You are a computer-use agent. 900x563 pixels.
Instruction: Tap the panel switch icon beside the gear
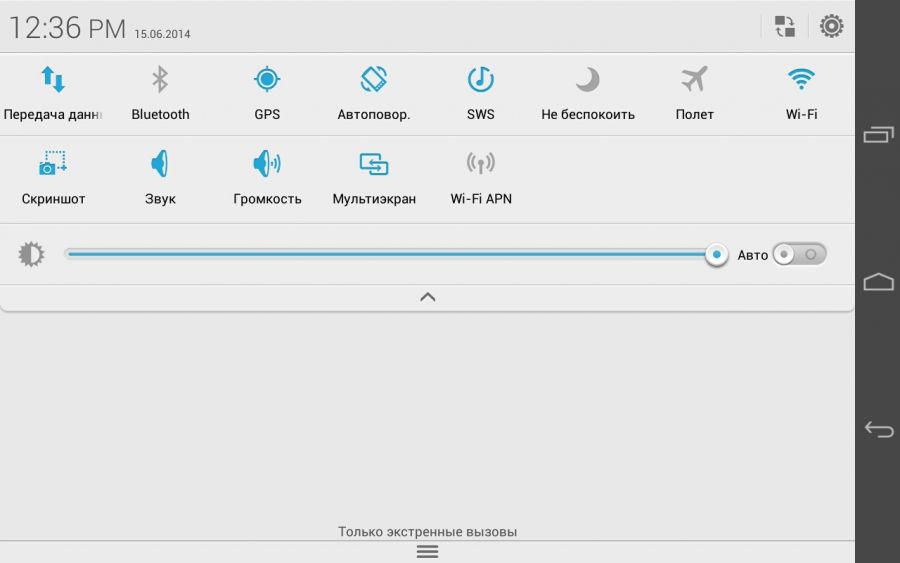coord(785,26)
